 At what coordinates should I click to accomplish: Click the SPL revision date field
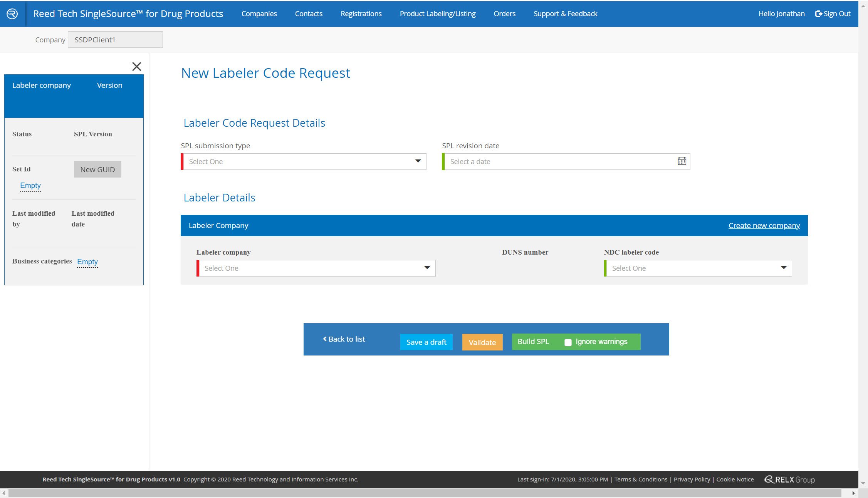tap(566, 162)
